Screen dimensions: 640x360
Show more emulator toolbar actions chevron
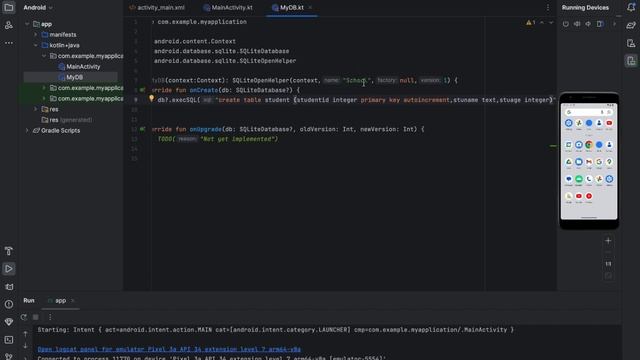coord(614,24)
